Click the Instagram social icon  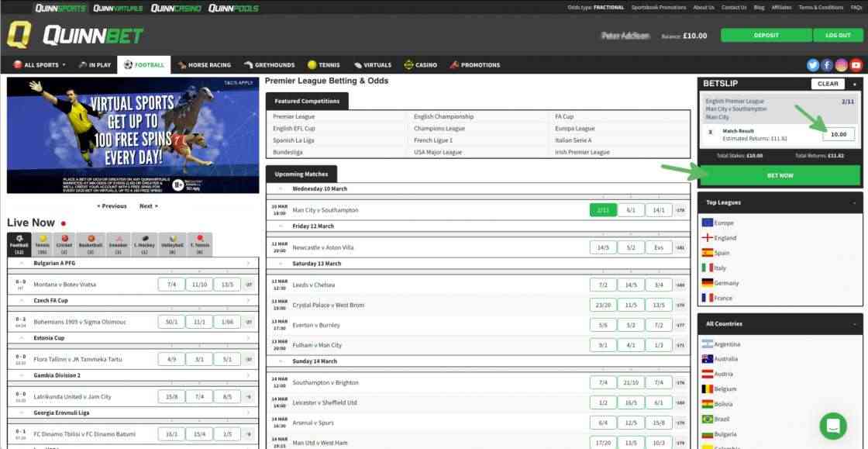click(842, 65)
